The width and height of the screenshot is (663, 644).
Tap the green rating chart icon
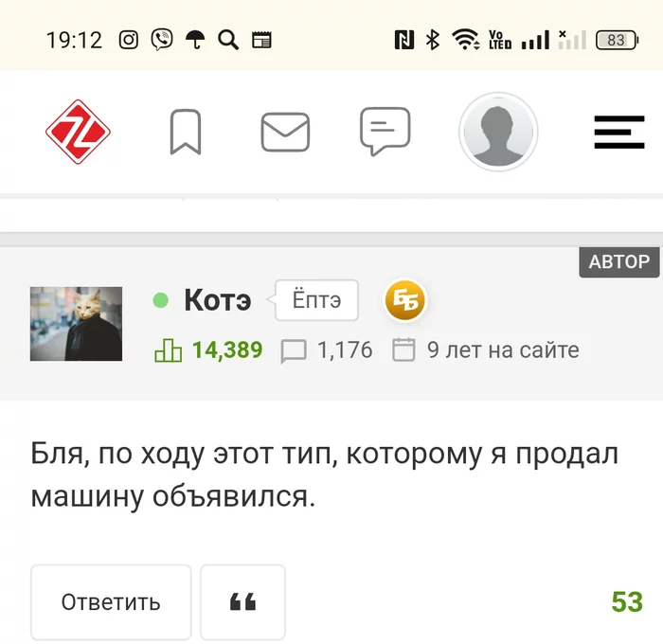pos(169,350)
